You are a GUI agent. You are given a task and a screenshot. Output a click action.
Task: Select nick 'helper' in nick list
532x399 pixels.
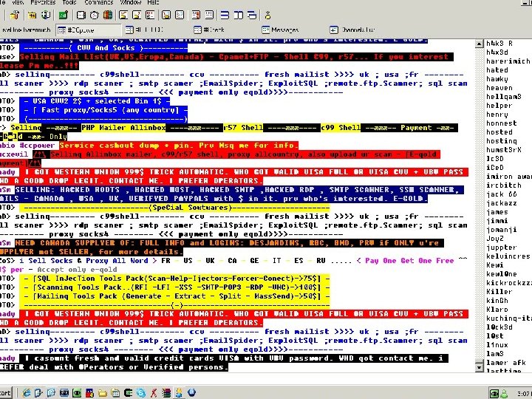point(499,106)
